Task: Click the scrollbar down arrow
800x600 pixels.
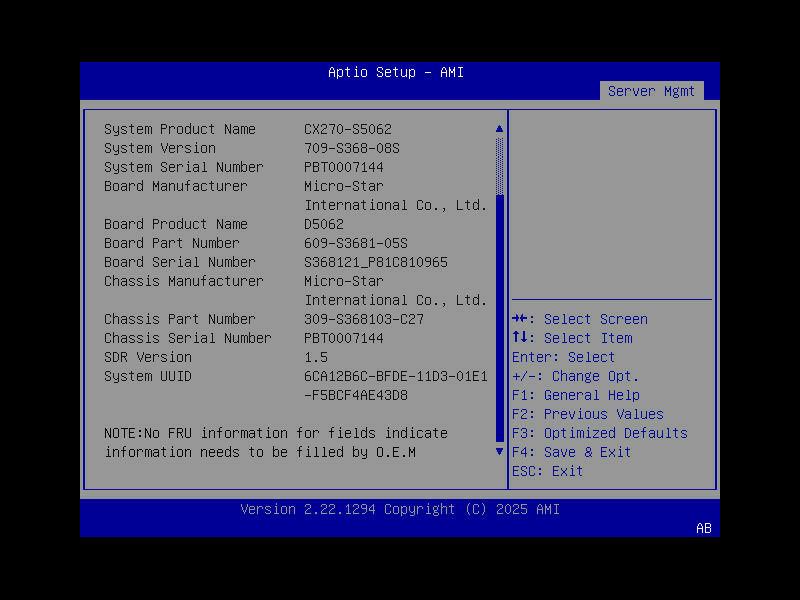Action: [498, 451]
